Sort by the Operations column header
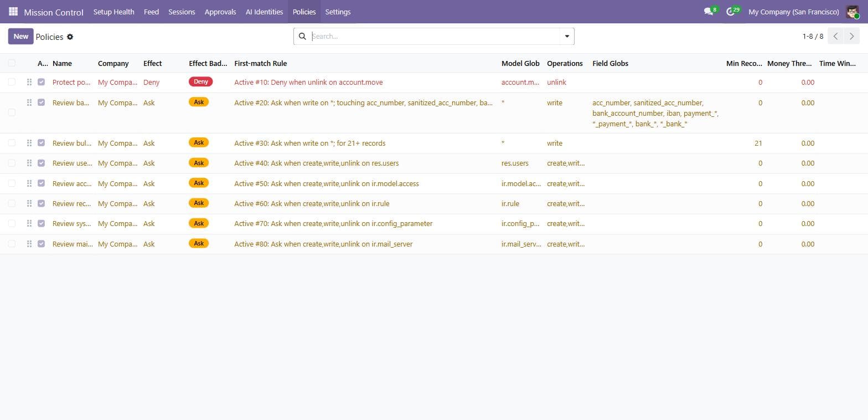Screen dimensions: 868x420 [565, 63]
